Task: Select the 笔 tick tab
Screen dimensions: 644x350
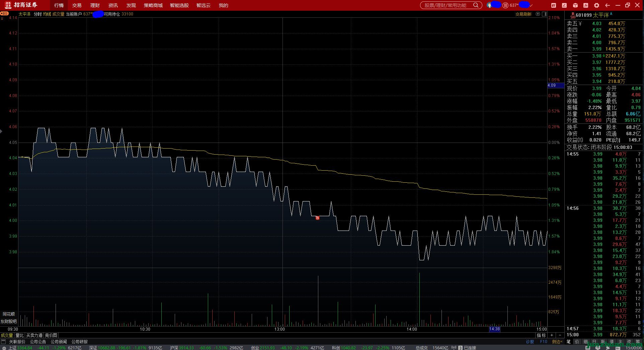Action: click(568, 342)
